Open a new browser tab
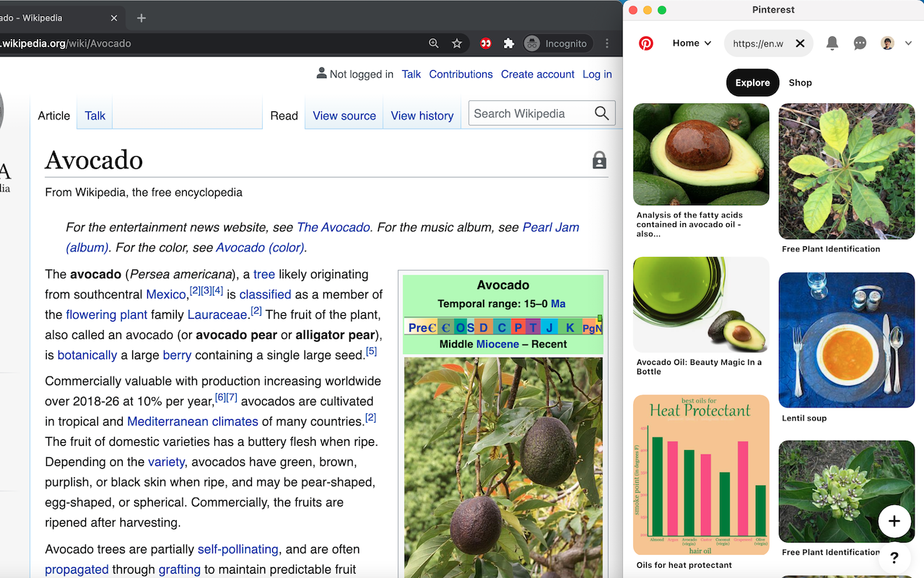The height and width of the screenshot is (578, 924). (x=141, y=18)
